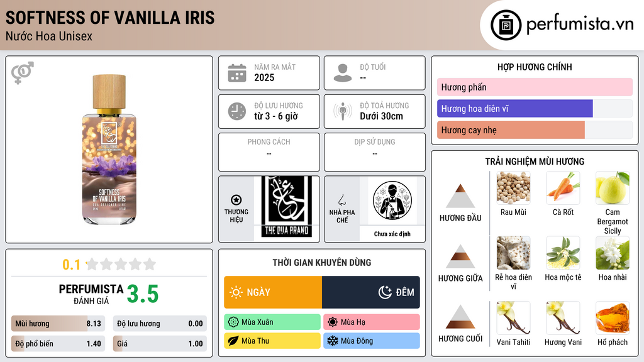Click the person icon beside Độ tuổi
Viewport: 644px width, 362px height.
(x=343, y=73)
